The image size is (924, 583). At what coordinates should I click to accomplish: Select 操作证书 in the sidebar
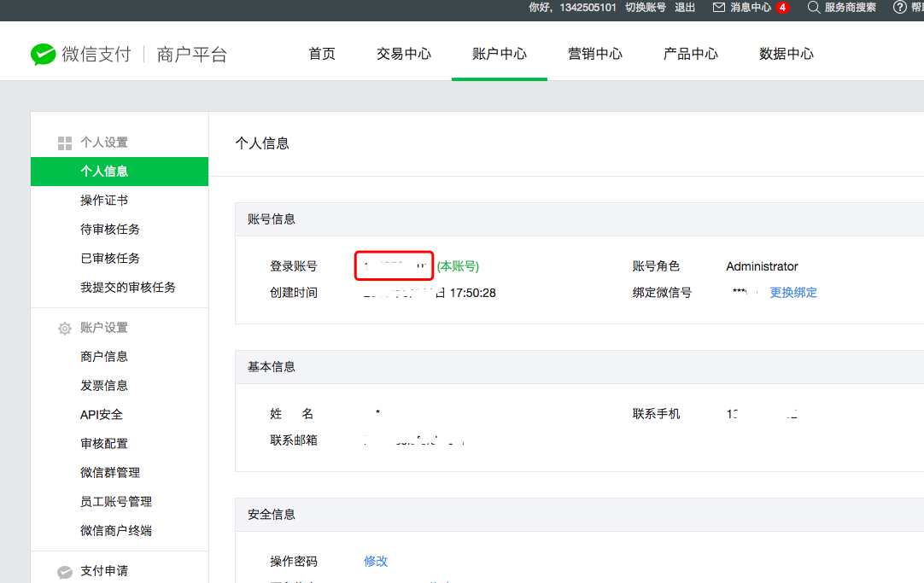104,200
